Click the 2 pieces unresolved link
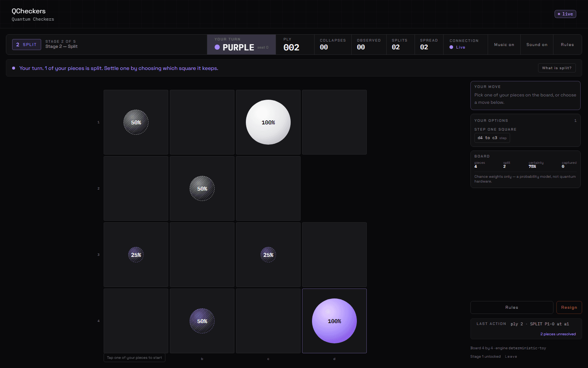This screenshot has height=368, width=588. [x=558, y=334]
